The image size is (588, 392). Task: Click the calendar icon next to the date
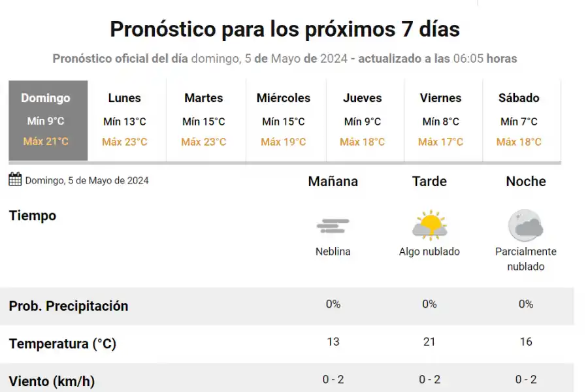[x=14, y=179]
